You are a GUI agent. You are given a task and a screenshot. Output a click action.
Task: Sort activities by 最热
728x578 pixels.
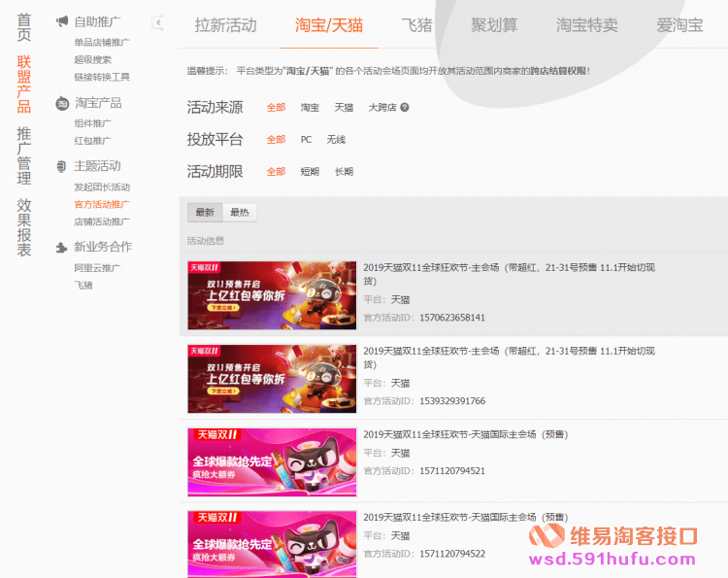click(x=240, y=213)
